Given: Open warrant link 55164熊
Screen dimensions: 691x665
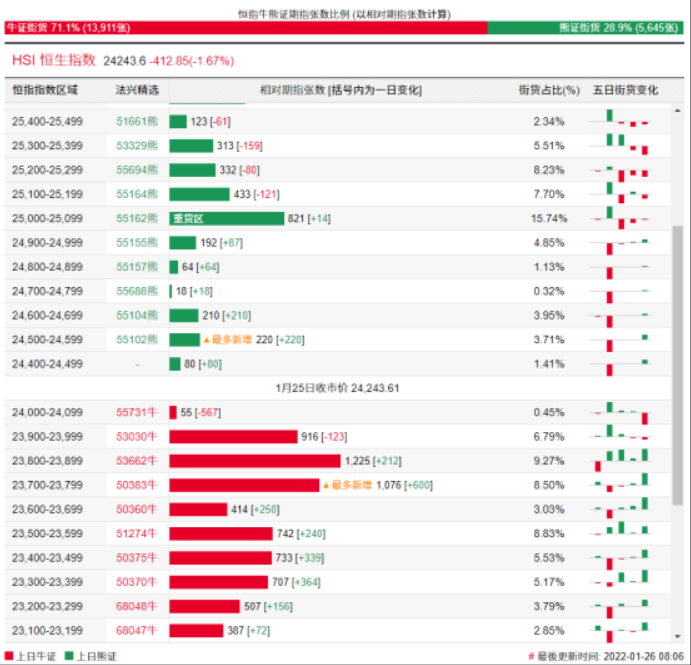Looking at the screenshot, I should 137,194.
